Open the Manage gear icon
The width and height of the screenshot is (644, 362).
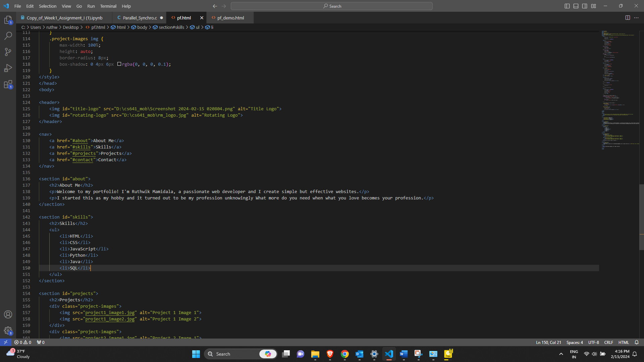click(x=8, y=331)
